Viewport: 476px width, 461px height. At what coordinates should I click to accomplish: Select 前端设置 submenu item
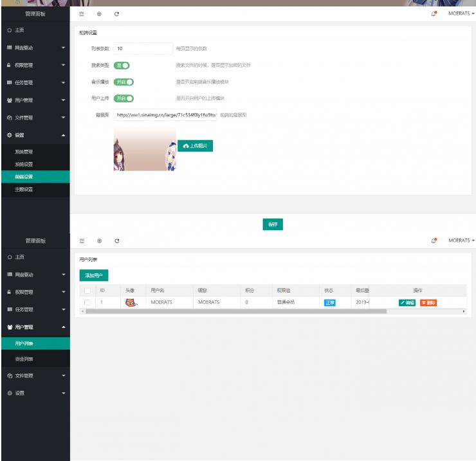click(35, 177)
